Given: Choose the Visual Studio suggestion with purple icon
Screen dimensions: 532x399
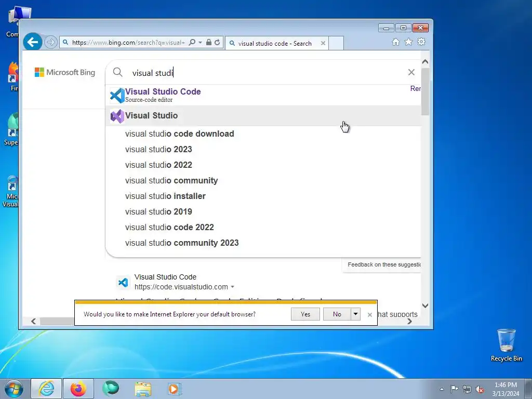Looking at the screenshot, I should (263, 116).
